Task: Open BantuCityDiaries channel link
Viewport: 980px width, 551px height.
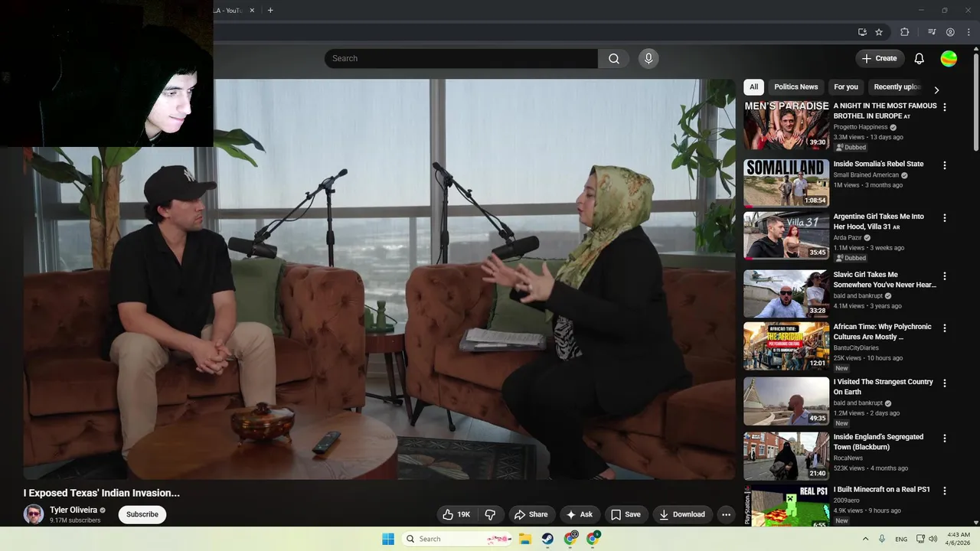Action: 856,348
